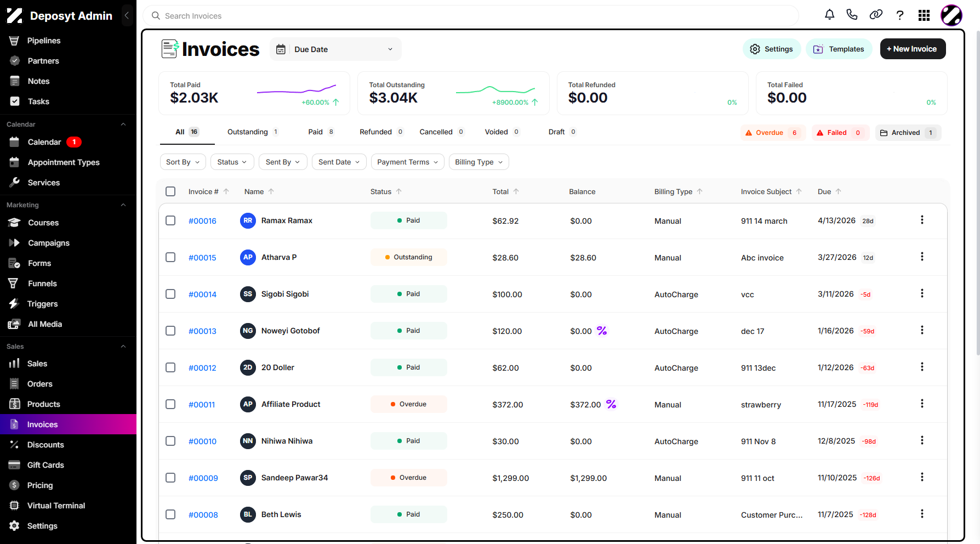Filter by Overdue invoices

click(773, 133)
